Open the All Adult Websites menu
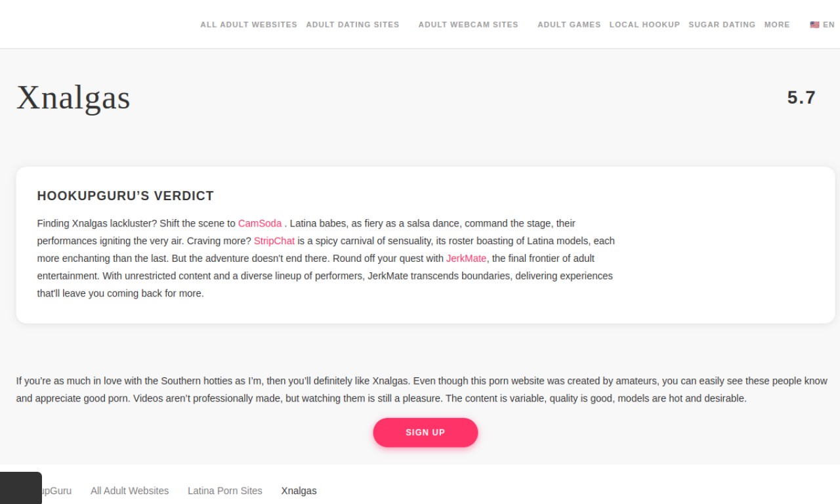840x504 pixels. coord(249,25)
